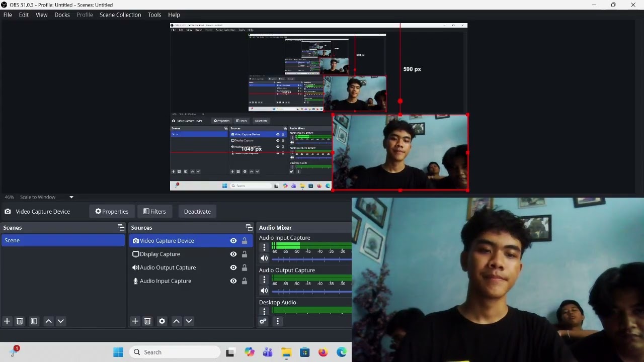Open weather widget with notification badge
The image size is (644, 362).
pyautogui.click(x=14, y=351)
